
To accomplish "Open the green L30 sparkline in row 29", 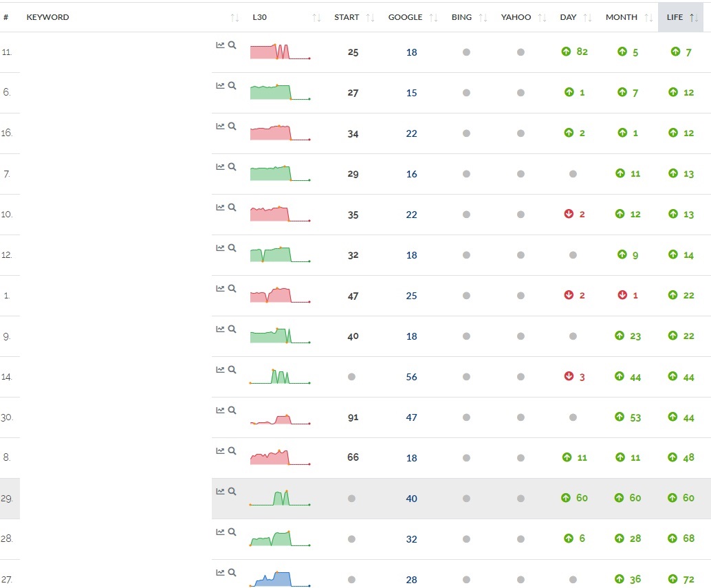I will (x=280, y=498).
